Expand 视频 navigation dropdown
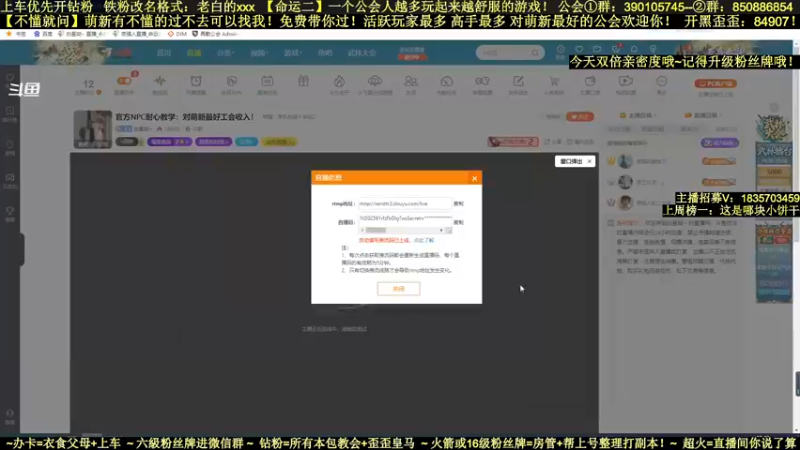 tap(258, 53)
